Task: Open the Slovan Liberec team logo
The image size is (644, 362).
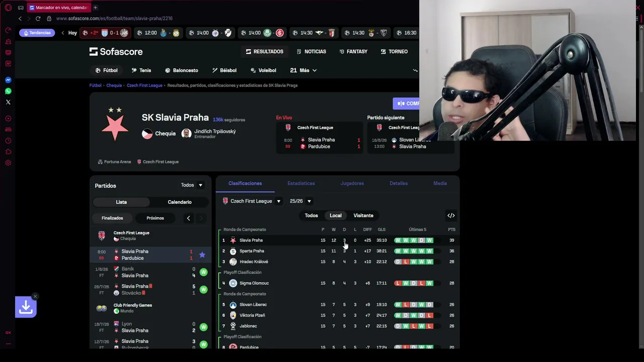Action: tap(233, 305)
